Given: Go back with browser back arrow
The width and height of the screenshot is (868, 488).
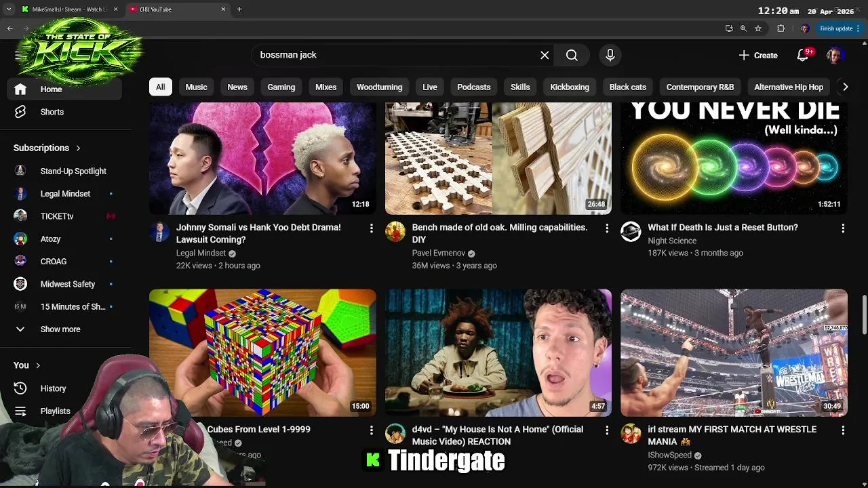Looking at the screenshot, I should (x=10, y=28).
